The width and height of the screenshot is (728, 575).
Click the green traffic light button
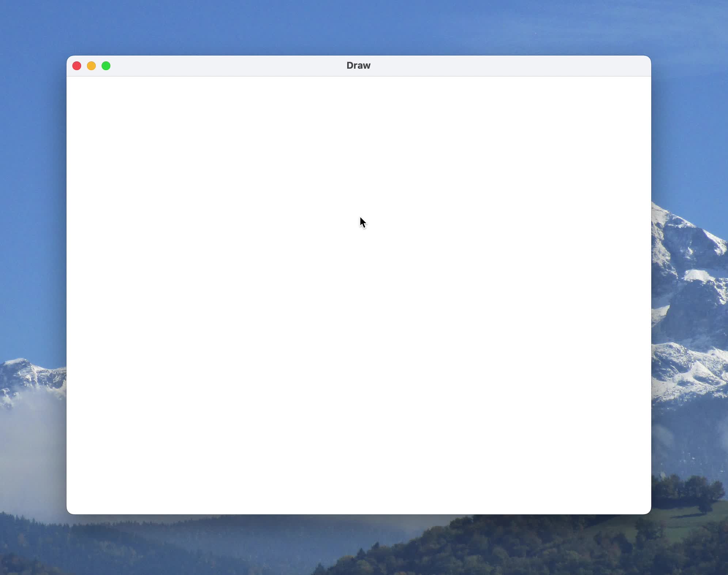[x=106, y=66]
